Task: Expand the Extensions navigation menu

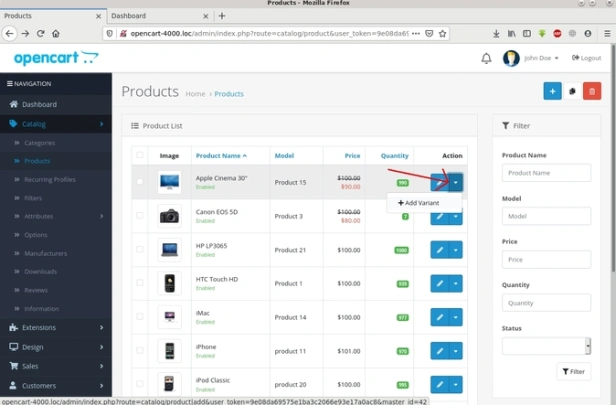Action: (56, 327)
